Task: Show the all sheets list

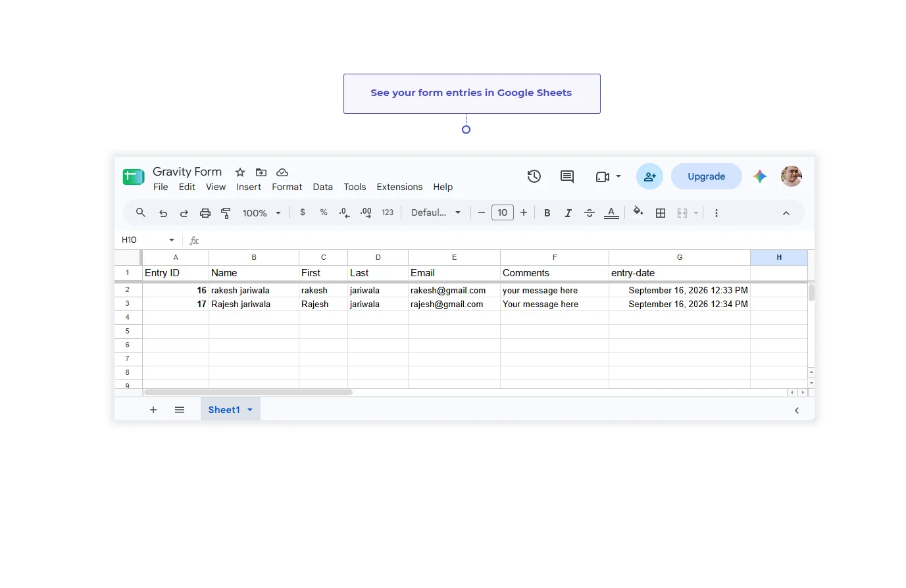Action: coord(180,410)
